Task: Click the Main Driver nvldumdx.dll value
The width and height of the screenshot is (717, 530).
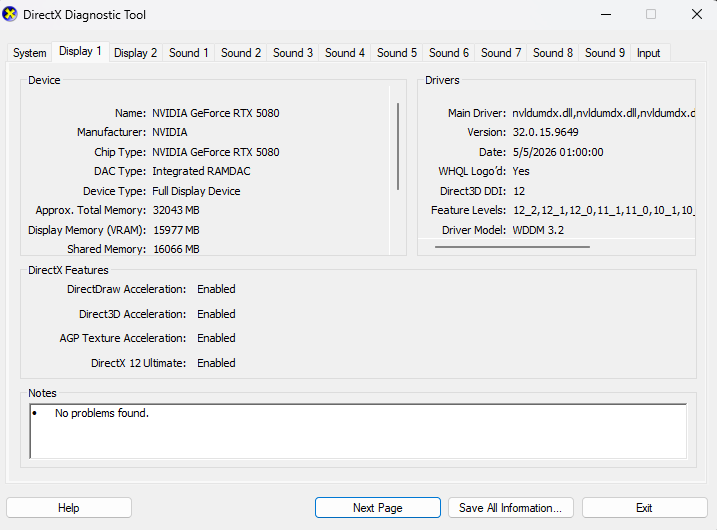Action: [x=604, y=113]
